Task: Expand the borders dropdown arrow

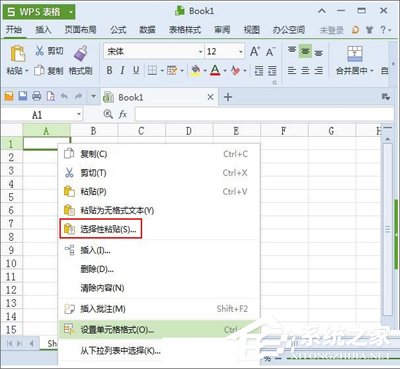Action: click(162, 71)
